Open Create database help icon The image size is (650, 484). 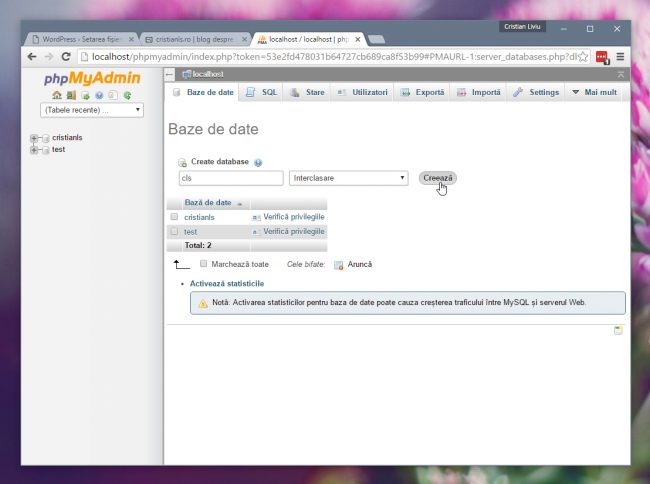tap(258, 162)
